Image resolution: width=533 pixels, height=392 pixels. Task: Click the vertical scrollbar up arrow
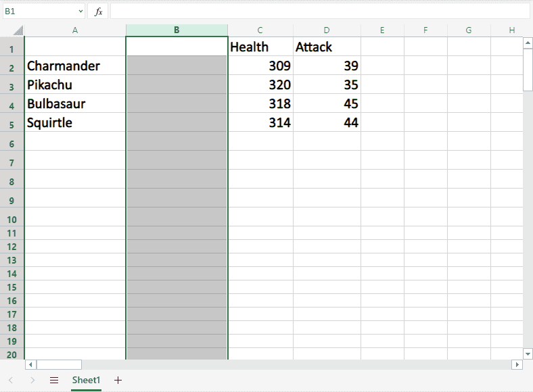coord(528,43)
